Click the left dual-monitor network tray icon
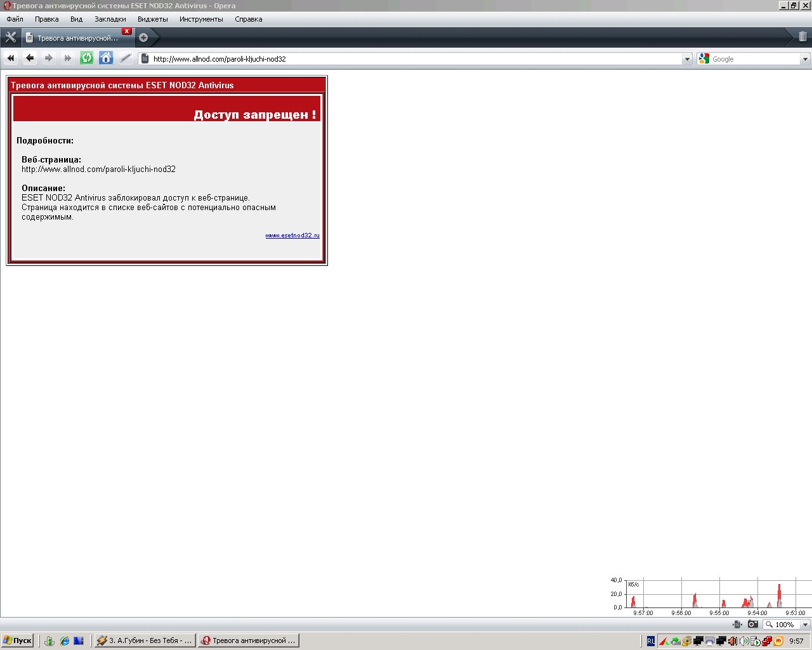The width and height of the screenshot is (812, 650). (x=698, y=641)
